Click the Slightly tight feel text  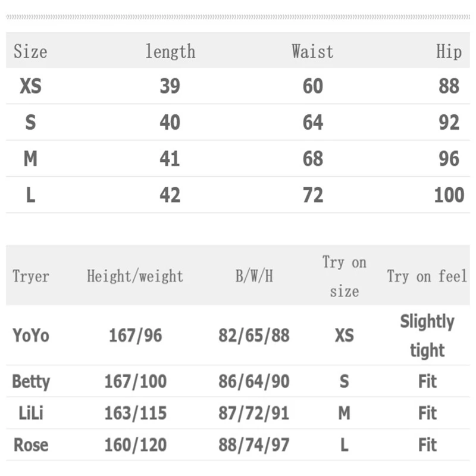tap(427, 336)
